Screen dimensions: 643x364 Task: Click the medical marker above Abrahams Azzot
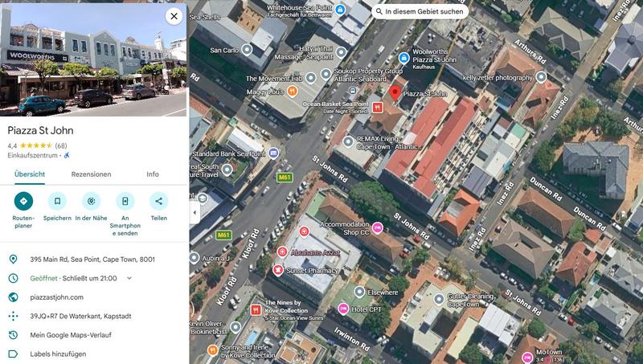pos(304,232)
